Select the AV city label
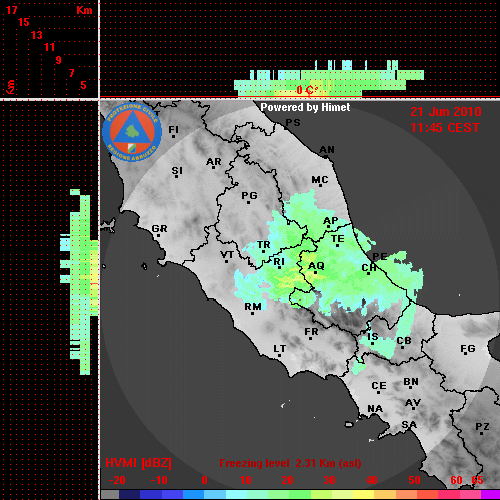The width and height of the screenshot is (500, 500). click(413, 403)
